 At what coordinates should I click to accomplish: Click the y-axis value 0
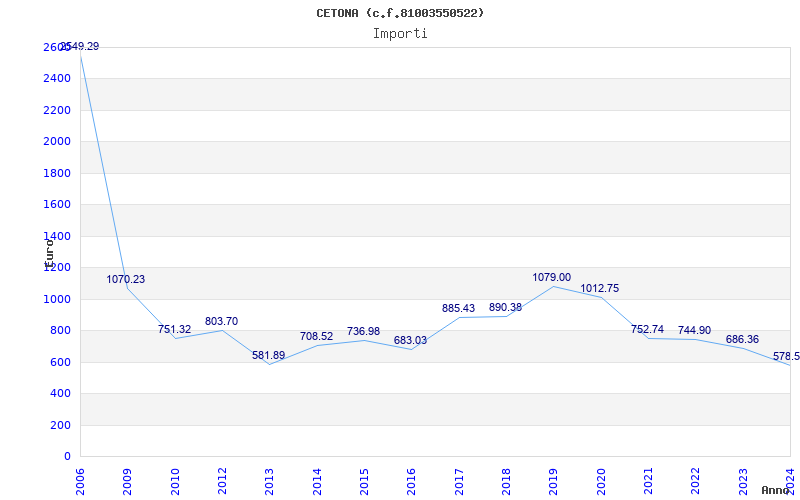pyautogui.click(x=67, y=457)
